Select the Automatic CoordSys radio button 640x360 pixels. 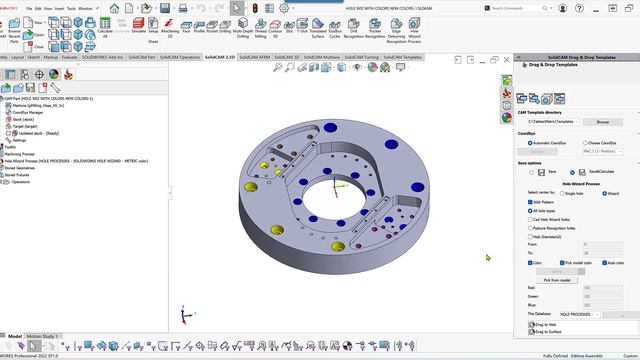[x=530, y=143]
